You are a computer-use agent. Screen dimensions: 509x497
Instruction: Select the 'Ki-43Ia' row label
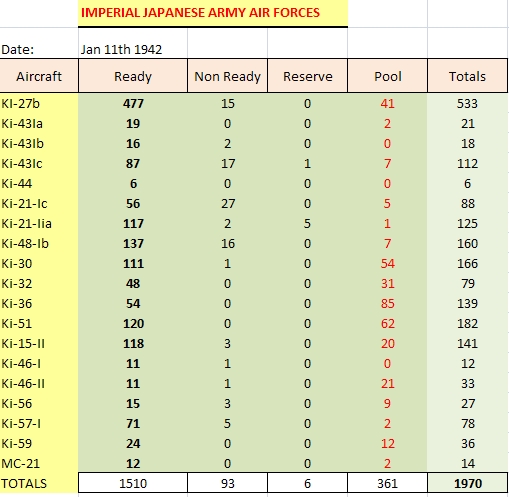[39, 124]
